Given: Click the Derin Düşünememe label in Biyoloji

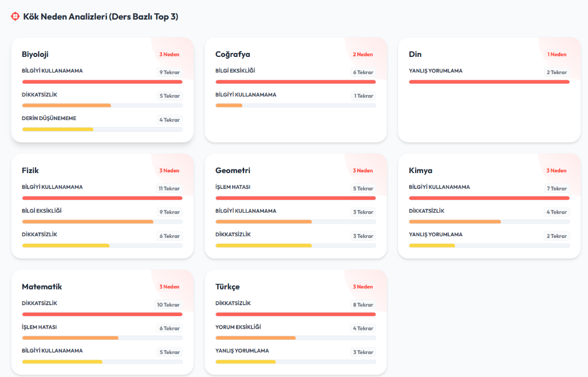Looking at the screenshot, I should coord(49,118).
